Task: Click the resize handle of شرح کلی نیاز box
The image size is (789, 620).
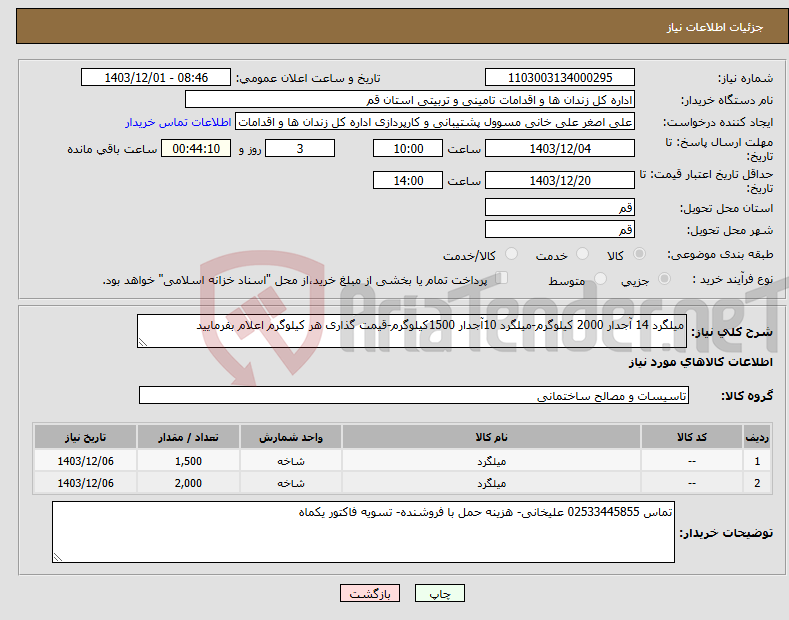Action: coord(143,342)
